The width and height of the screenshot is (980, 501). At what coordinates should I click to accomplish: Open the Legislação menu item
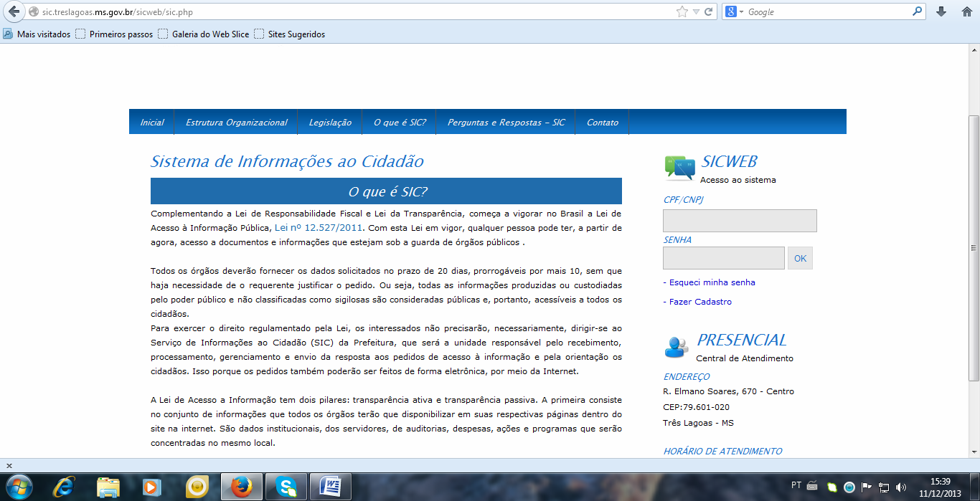(x=330, y=122)
